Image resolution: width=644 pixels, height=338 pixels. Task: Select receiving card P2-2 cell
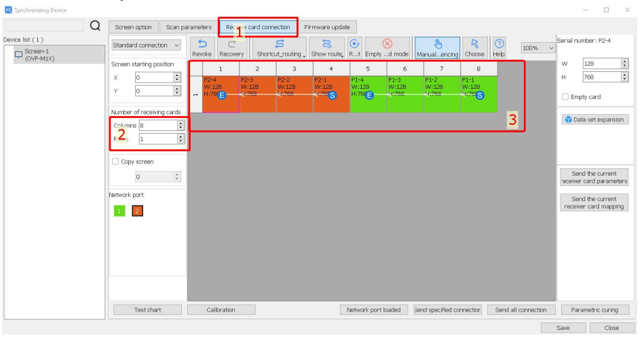(295, 94)
